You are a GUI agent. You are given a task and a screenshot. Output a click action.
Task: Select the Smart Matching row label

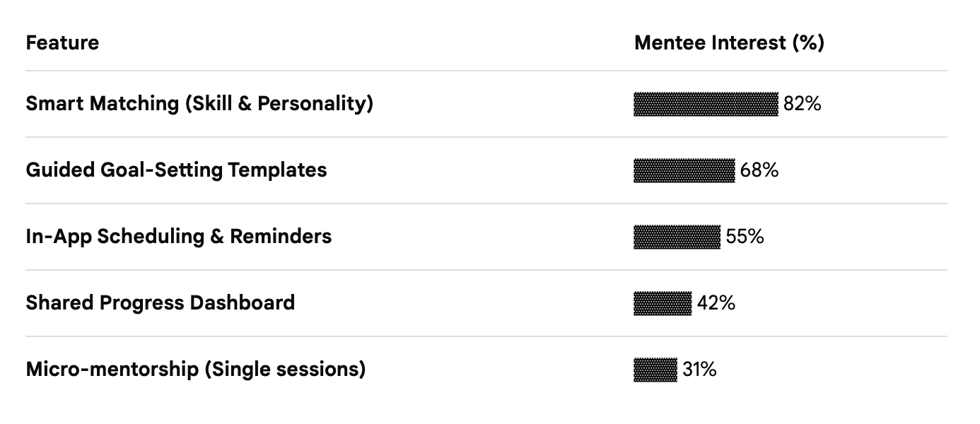[199, 104]
